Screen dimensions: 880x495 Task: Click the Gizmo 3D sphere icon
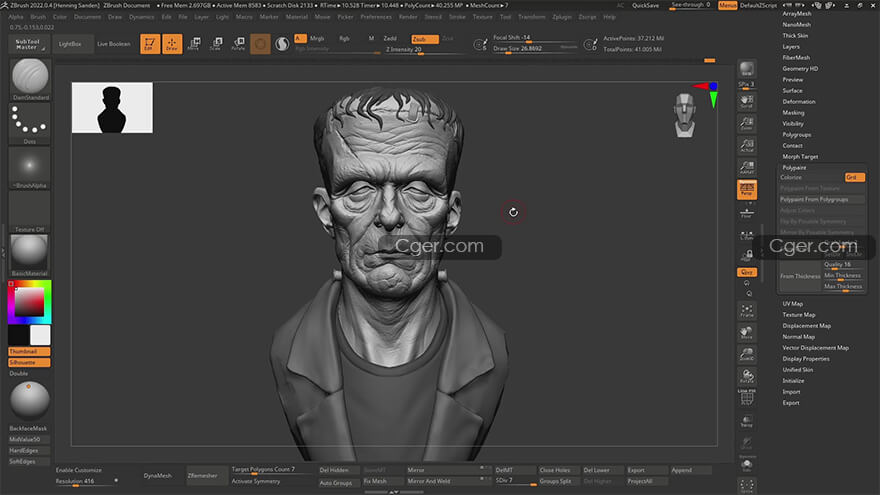pos(260,44)
